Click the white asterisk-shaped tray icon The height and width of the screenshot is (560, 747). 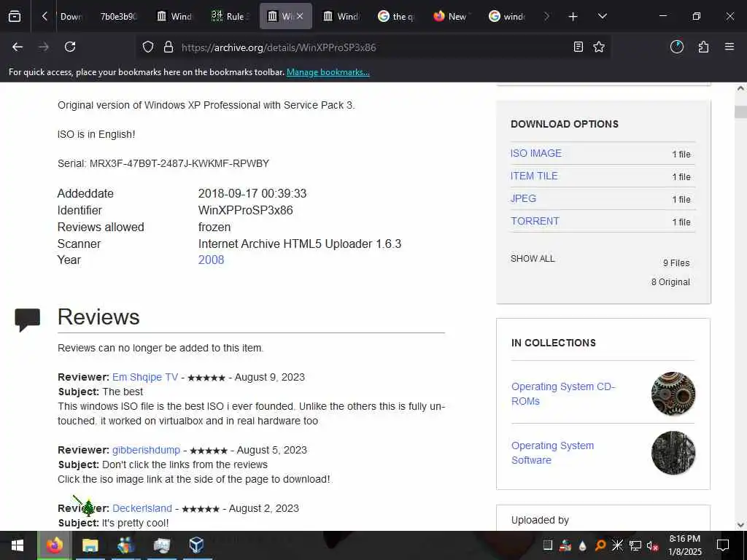pos(617,545)
